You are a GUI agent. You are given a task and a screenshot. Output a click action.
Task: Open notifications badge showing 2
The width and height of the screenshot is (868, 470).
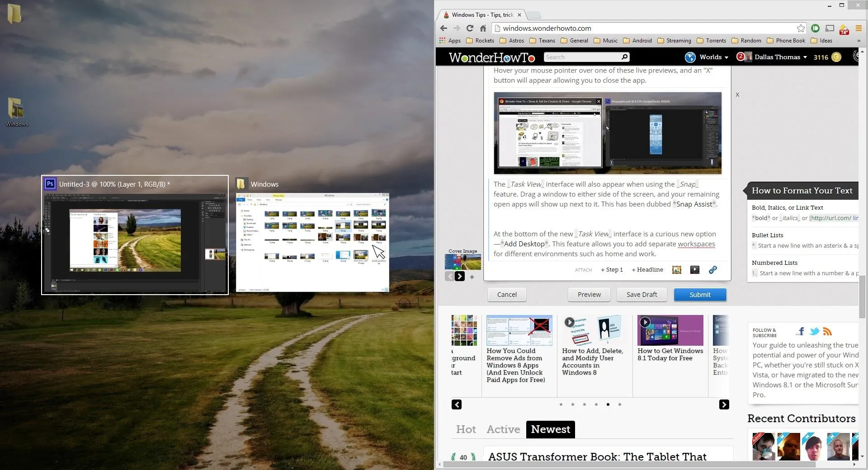click(x=740, y=56)
